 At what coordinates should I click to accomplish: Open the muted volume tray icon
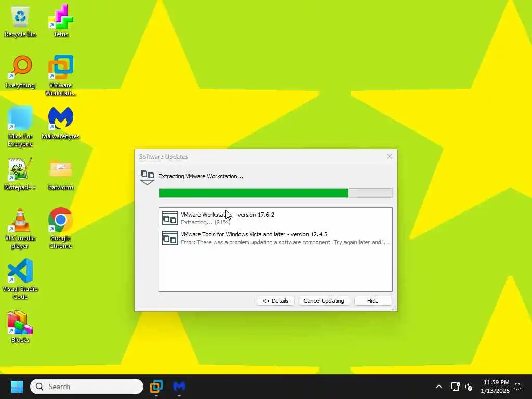point(469,387)
